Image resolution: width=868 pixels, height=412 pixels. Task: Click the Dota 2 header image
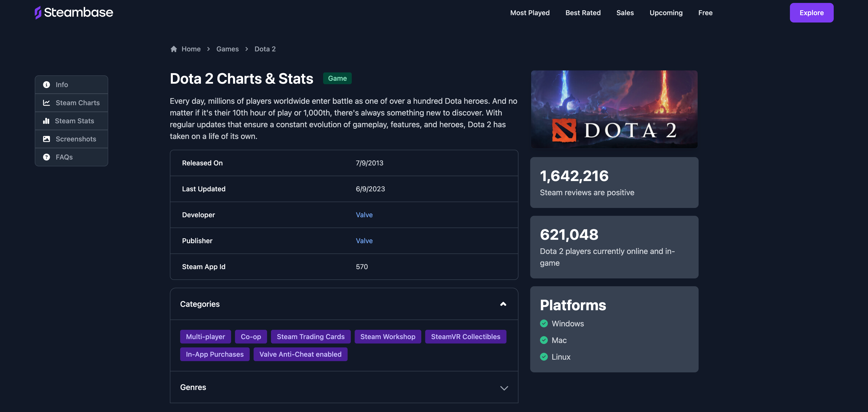[614, 109]
